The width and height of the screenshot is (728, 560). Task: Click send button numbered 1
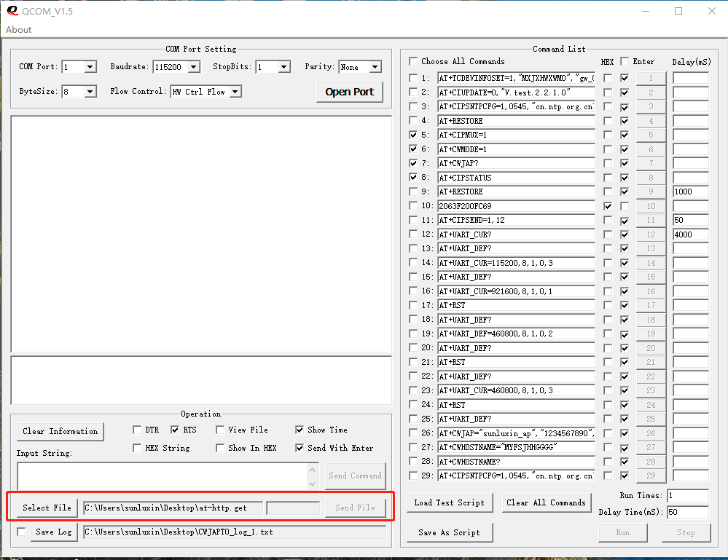[651, 79]
